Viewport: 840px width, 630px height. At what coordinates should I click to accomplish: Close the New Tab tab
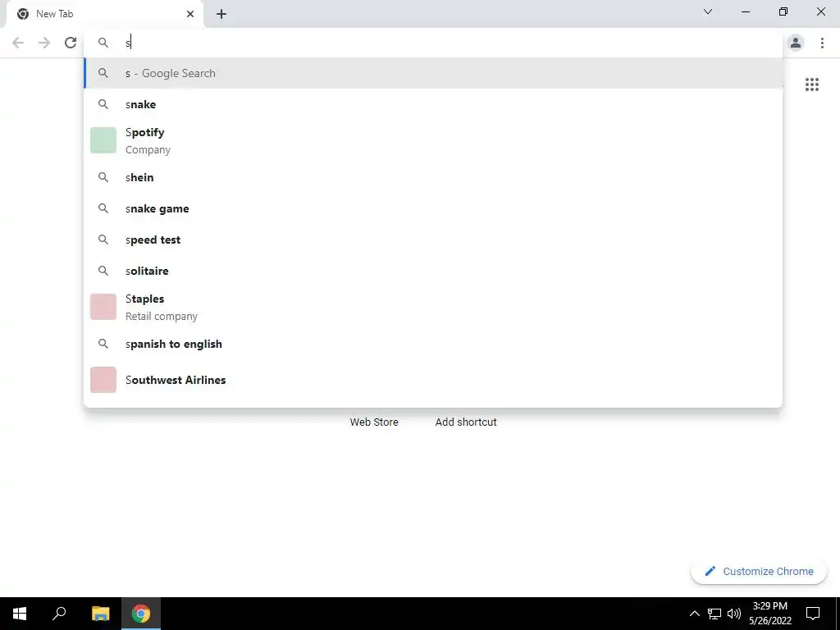click(190, 14)
